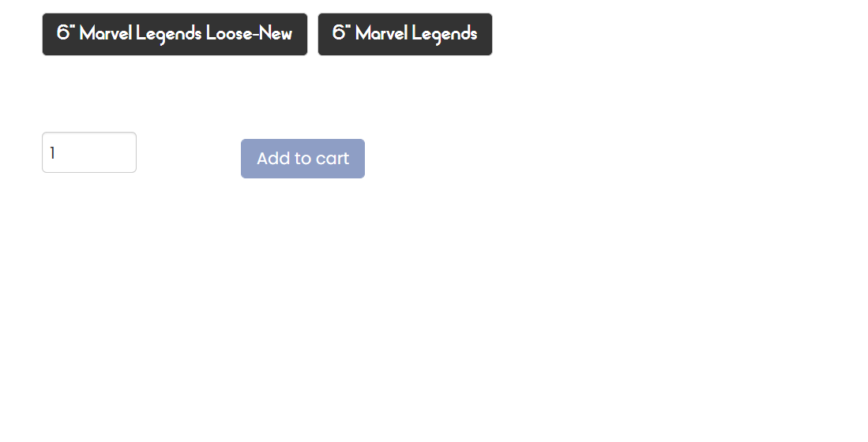Click the product quantity number field

[x=89, y=152]
